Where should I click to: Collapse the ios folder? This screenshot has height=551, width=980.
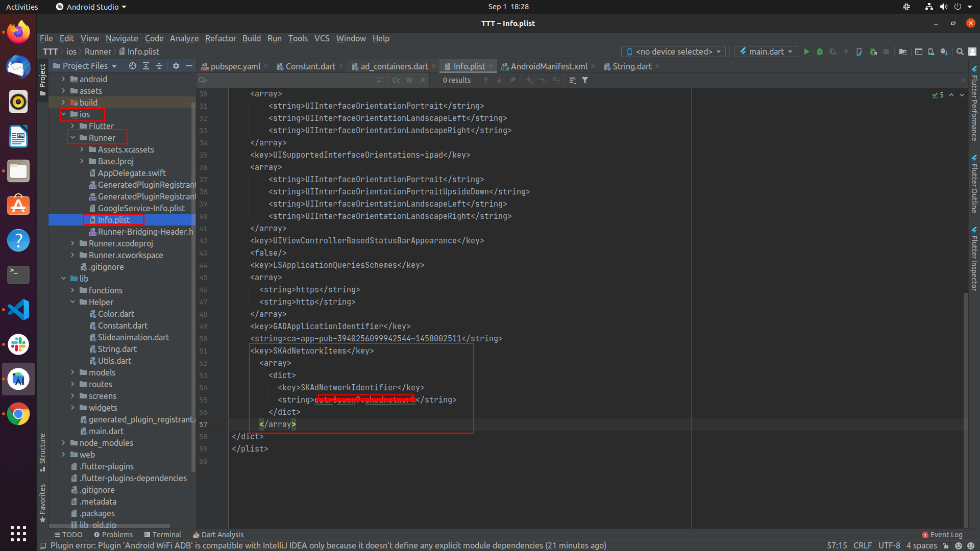tap(63, 114)
